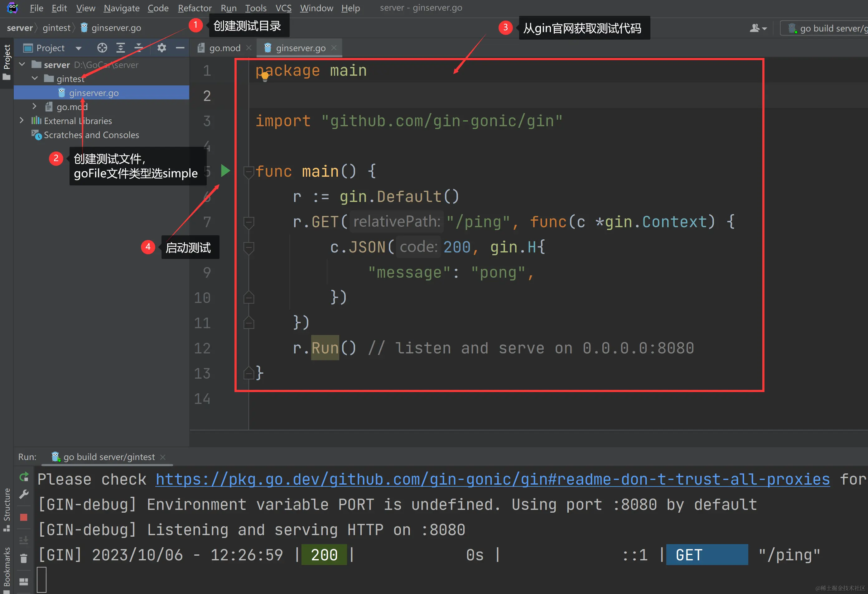Click the green run gutter icon beside func main
This screenshot has height=594, width=868.
click(x=225, y=170)
